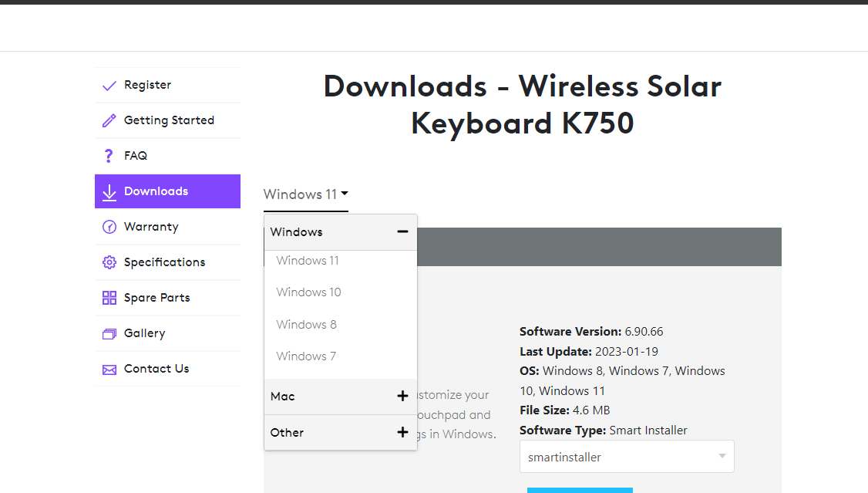The image size is (868, 493).
Task: Click the Software Version 6.90.66 text
Action: click(x=590, y=332)
